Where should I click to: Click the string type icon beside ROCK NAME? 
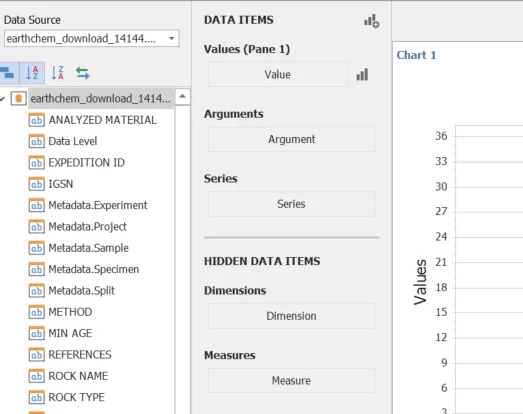36,376
